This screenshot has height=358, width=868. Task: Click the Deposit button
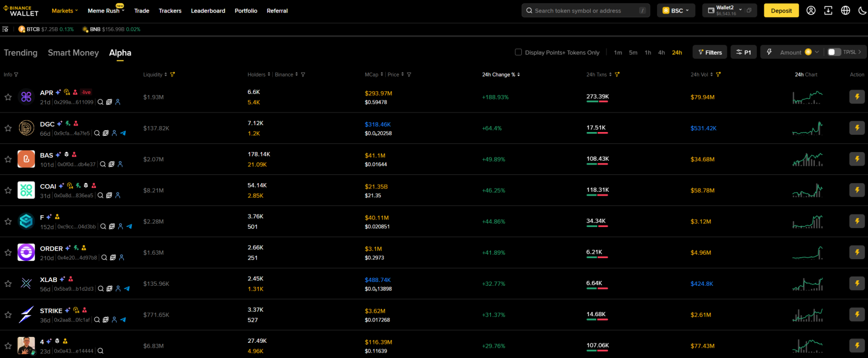click(781, 10)
